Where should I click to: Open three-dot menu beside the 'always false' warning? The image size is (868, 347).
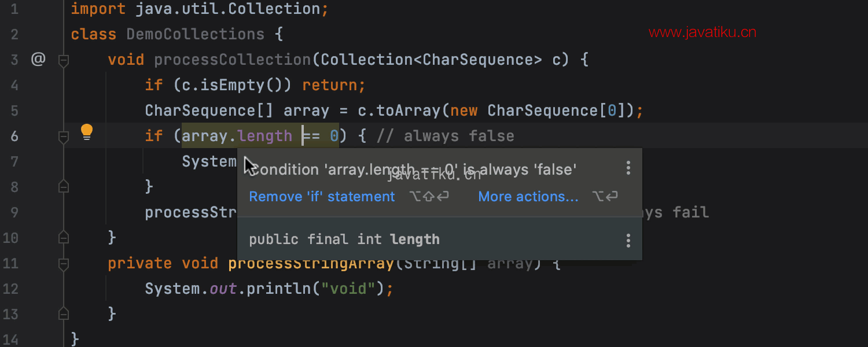point(628,168)
